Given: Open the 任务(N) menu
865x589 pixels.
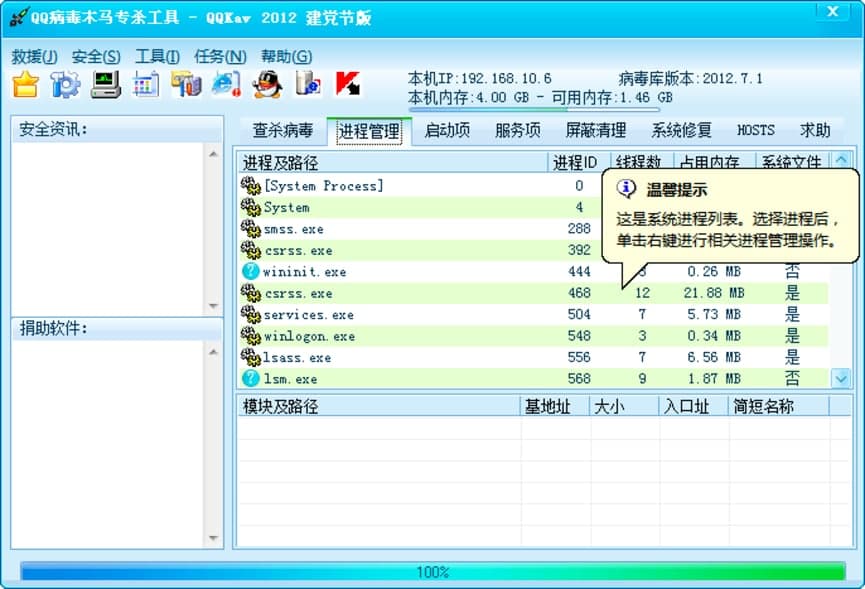Looking at the screenshot, I should (x=219, y=56).
